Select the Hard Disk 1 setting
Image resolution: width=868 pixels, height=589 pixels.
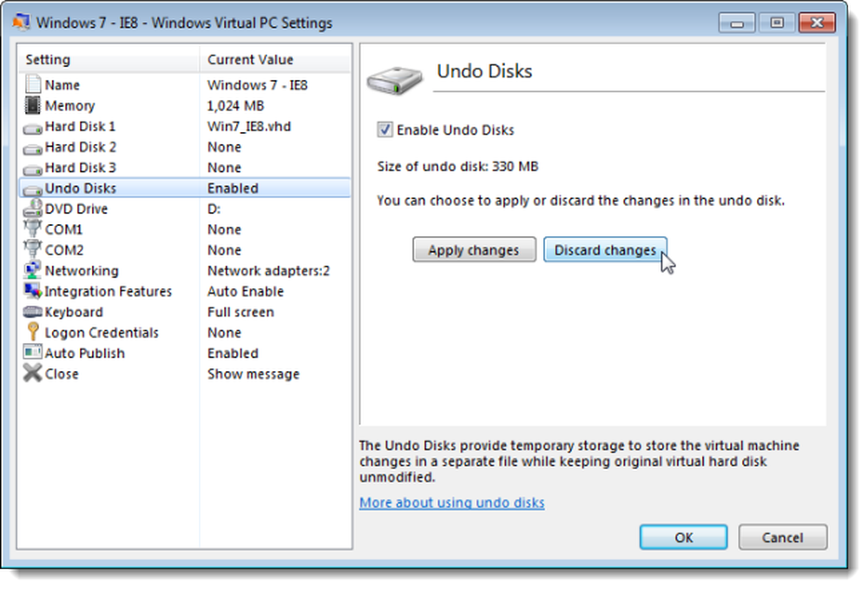185,126
